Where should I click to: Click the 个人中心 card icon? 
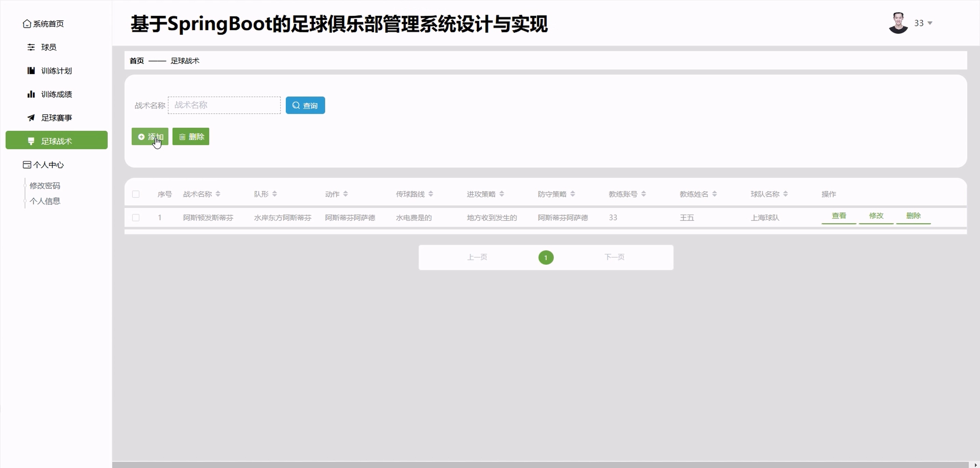tap(27, 165)
